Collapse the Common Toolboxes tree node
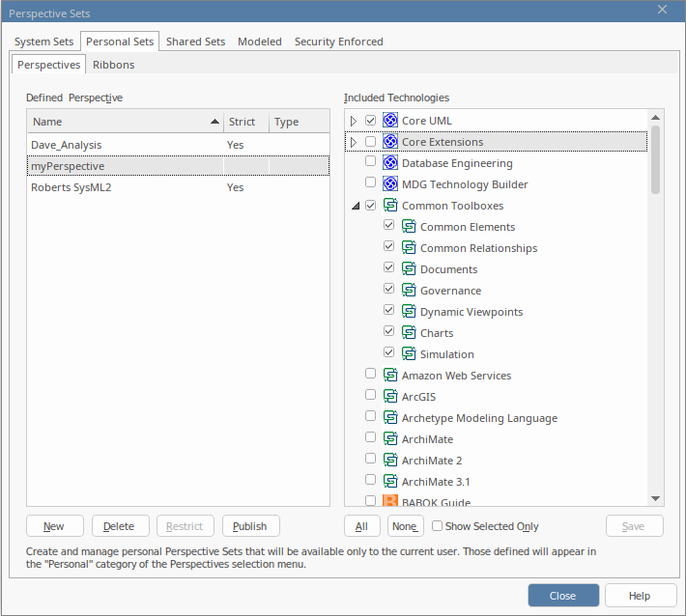Screen dimensions: 686x616 click(x=354, y=206)
